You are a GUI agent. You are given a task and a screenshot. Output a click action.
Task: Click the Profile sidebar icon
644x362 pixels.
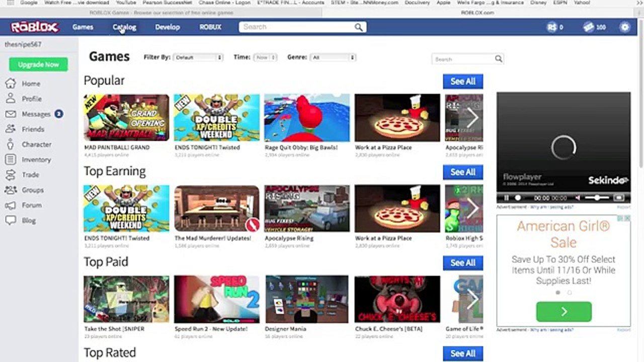[11, 99]
